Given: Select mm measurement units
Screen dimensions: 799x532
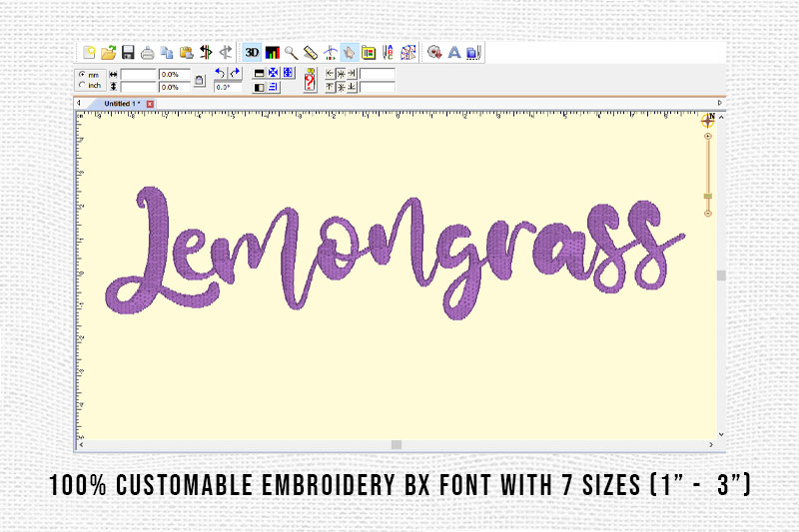Looking at the screenshot, I should 90,74.
